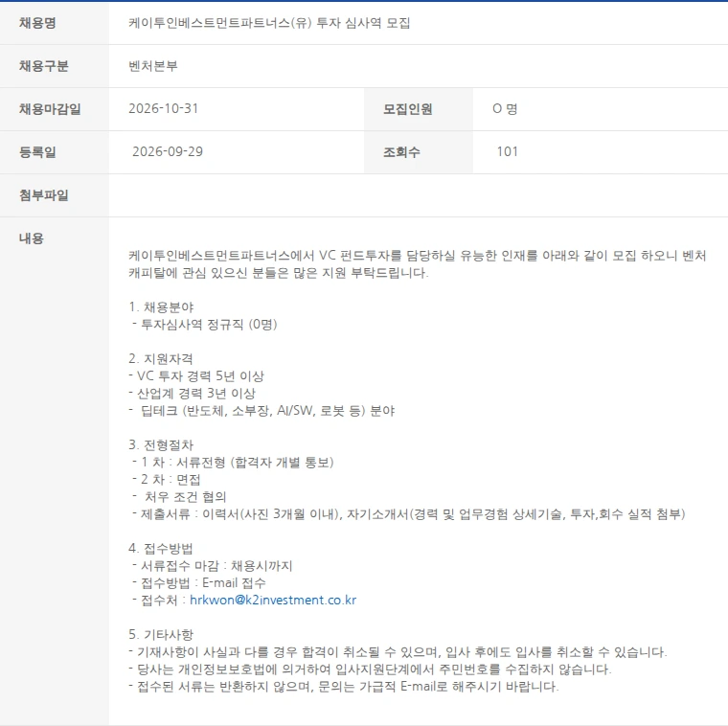Select the line 1 차 : 서류전형
The width and height of the screenshot is (728, 726).
click(233, 462)
